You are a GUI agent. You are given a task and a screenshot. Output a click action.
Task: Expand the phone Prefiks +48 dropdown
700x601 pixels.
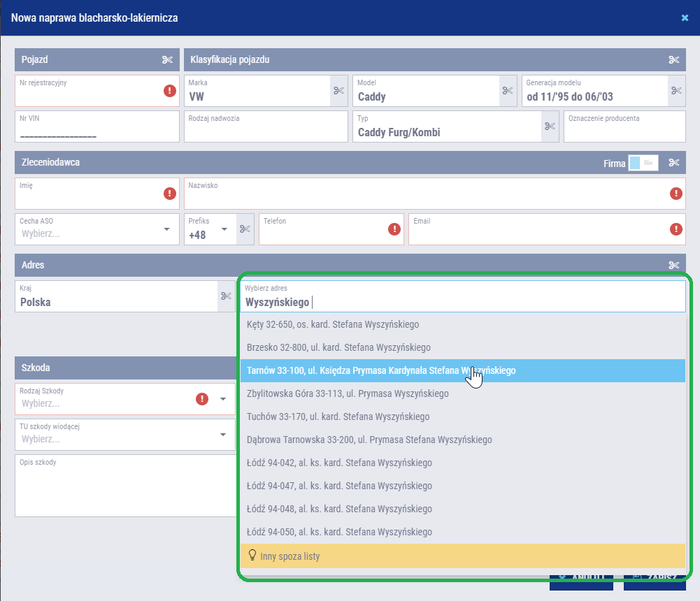tap(224, 229)
